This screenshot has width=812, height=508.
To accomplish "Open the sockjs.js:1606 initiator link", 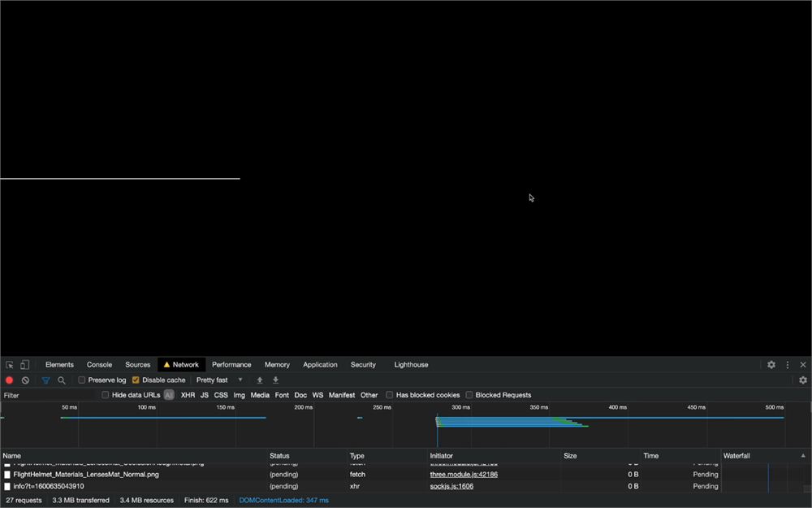I will [451, 486].
